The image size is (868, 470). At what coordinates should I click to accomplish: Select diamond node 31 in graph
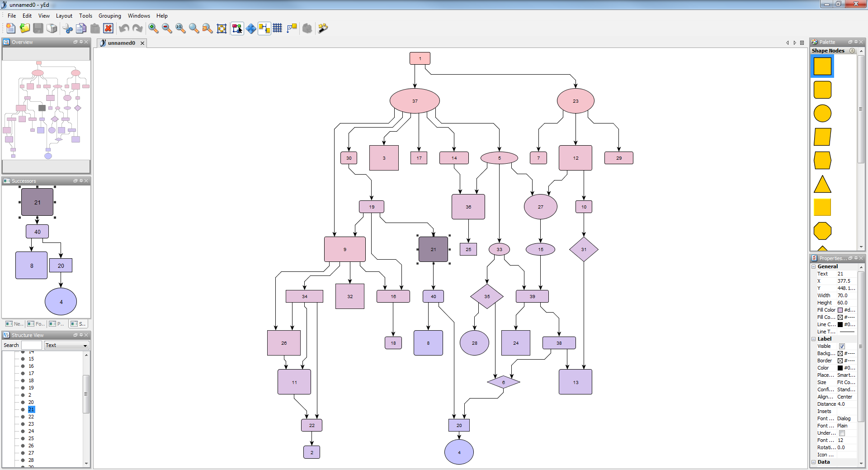tap(584, 249)
